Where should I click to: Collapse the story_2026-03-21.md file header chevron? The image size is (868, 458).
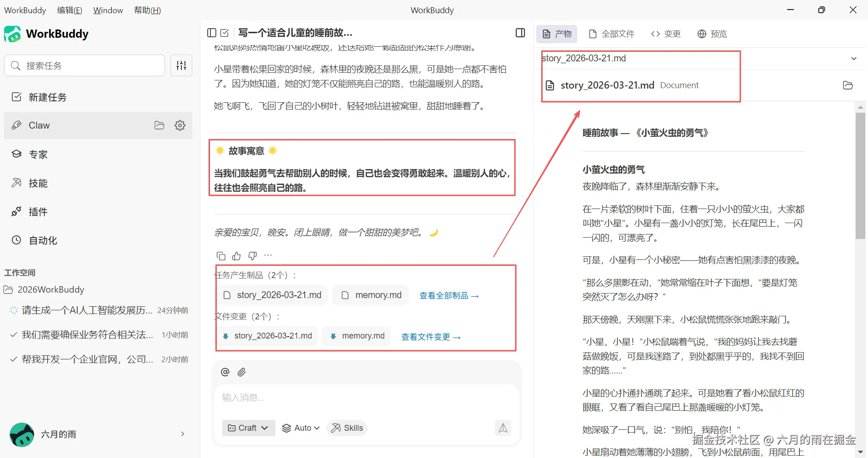click(x=854, y=59)
